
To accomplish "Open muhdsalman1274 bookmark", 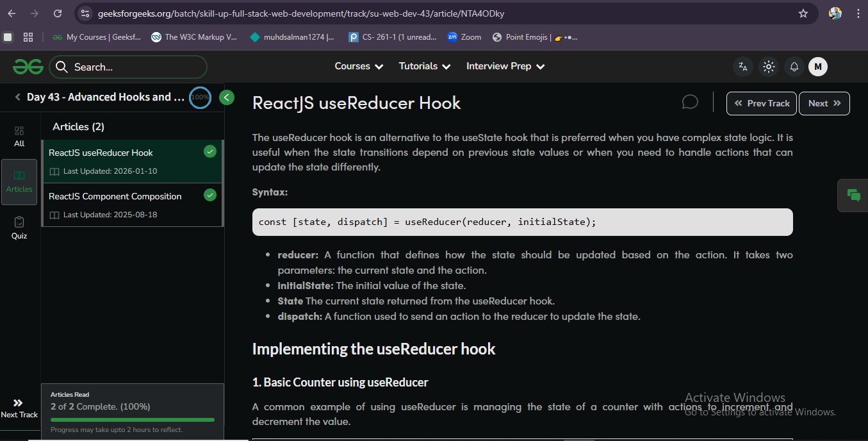I will click(293, 37).
